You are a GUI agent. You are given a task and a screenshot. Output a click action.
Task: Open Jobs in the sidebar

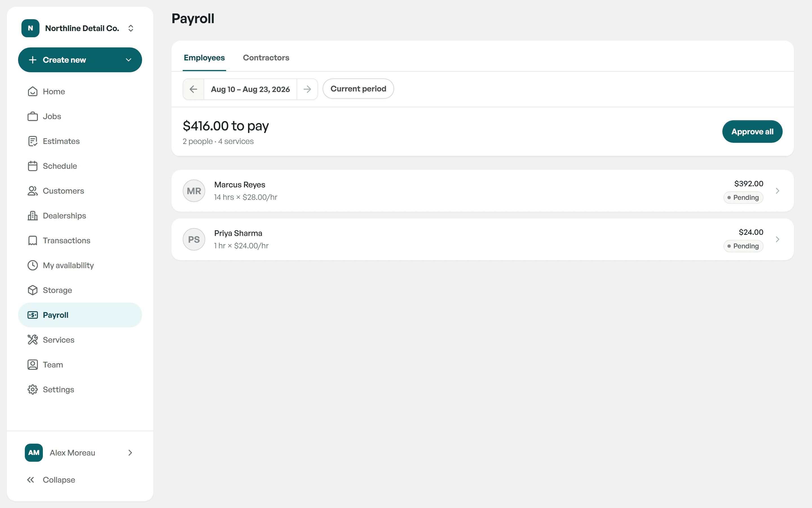coord(80,116)
